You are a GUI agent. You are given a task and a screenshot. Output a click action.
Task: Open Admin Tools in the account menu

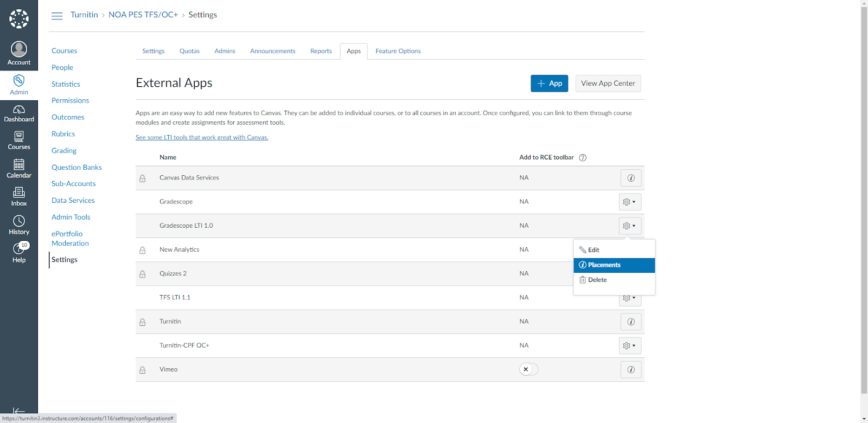coord(71,217)
